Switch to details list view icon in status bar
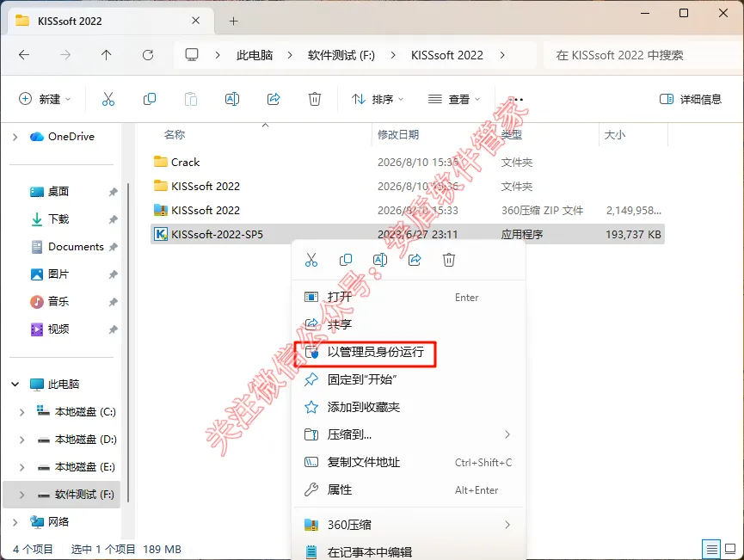The image size is (744, 560). [711, 550]
